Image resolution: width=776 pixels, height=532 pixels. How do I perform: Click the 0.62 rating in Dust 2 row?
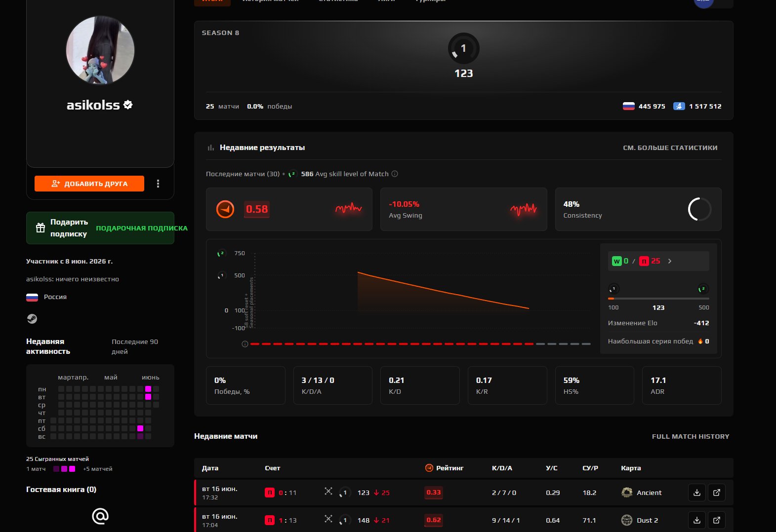(434, 520)
